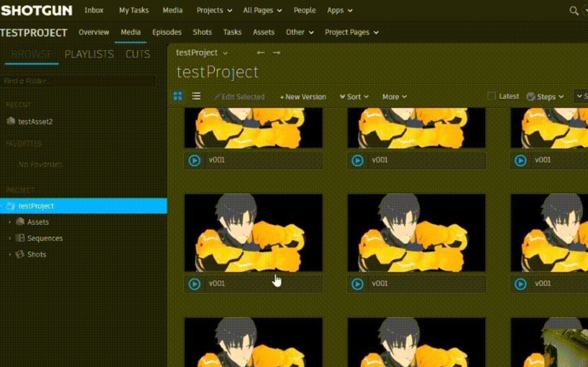The image size is (588, 367).
Task: Switch to list view
Action: pyautogui.click(x=196, y=96)
